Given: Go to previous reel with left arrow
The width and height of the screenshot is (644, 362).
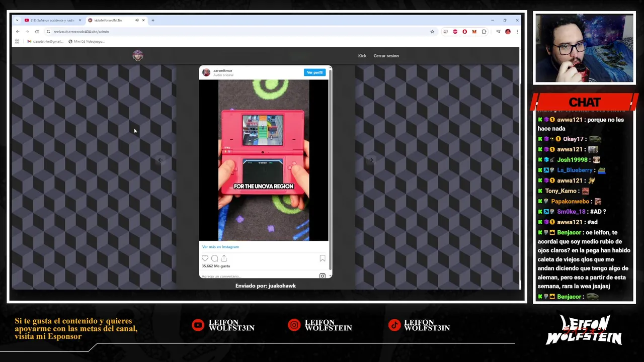Looking at the screenshot, I should [x=160, y=160].
